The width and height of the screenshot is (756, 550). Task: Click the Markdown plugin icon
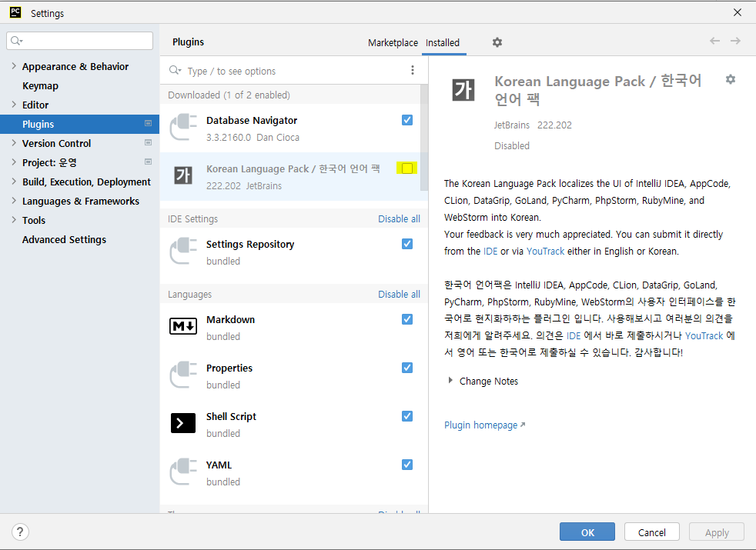183,326
